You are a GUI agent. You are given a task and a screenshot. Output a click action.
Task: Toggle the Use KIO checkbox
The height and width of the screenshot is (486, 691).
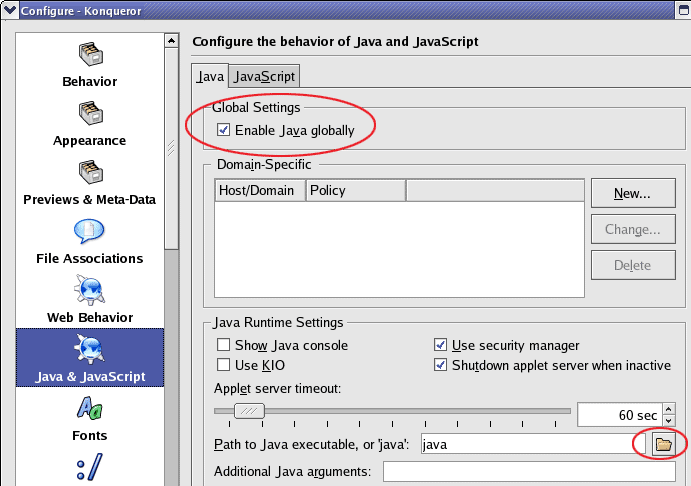point(224,365)
